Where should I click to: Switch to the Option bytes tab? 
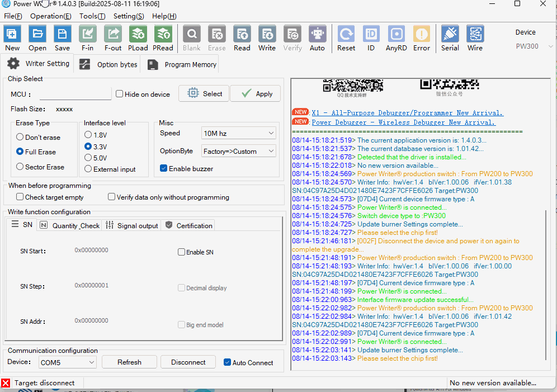(x=108, y=65)
